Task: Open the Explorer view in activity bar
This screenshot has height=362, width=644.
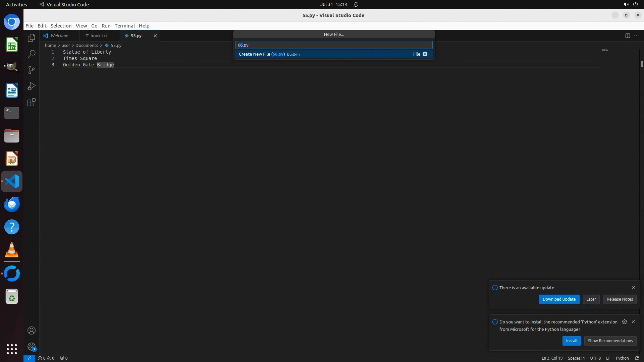Action: [x=32, y=38]
